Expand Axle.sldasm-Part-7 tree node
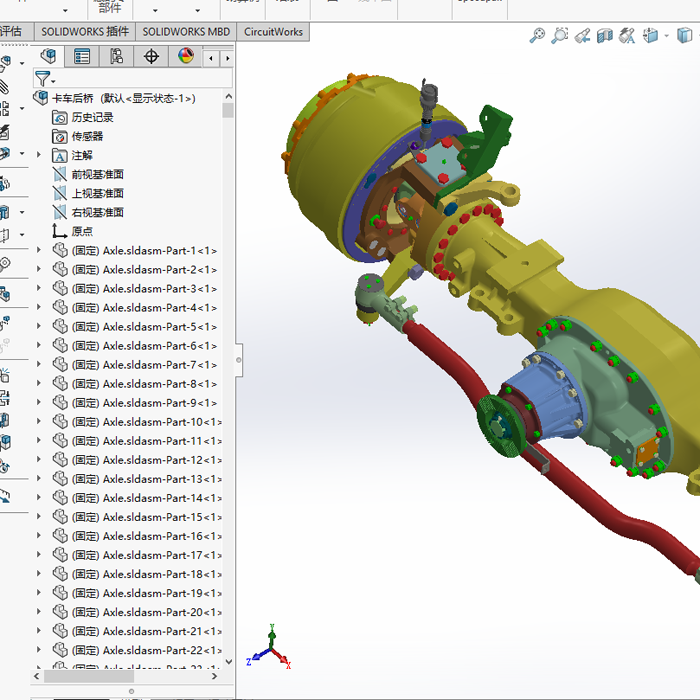The height and width of the screenshot is (700, 700). 39,364
